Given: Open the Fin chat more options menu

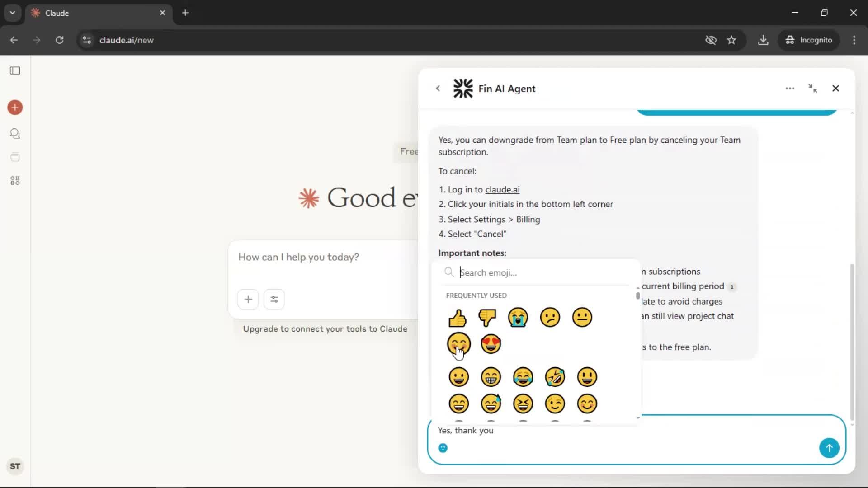Looking at the screenshot, I should coord(790,89).
